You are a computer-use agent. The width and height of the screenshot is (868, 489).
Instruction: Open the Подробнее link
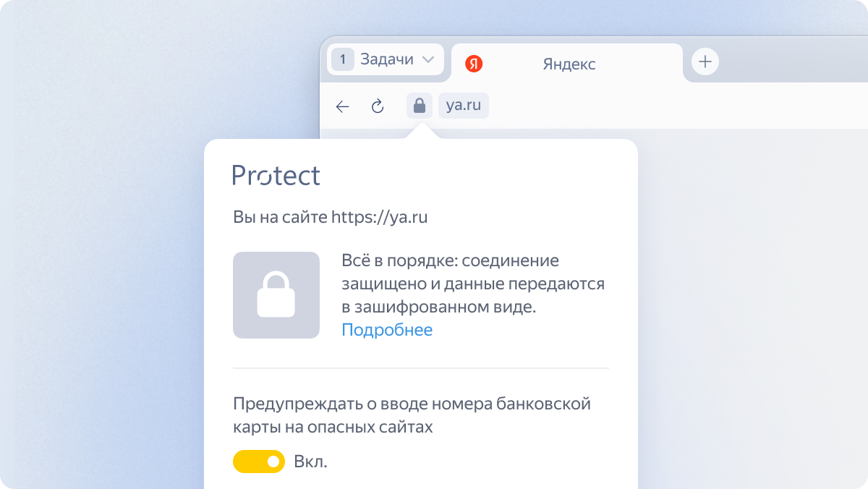387,330
